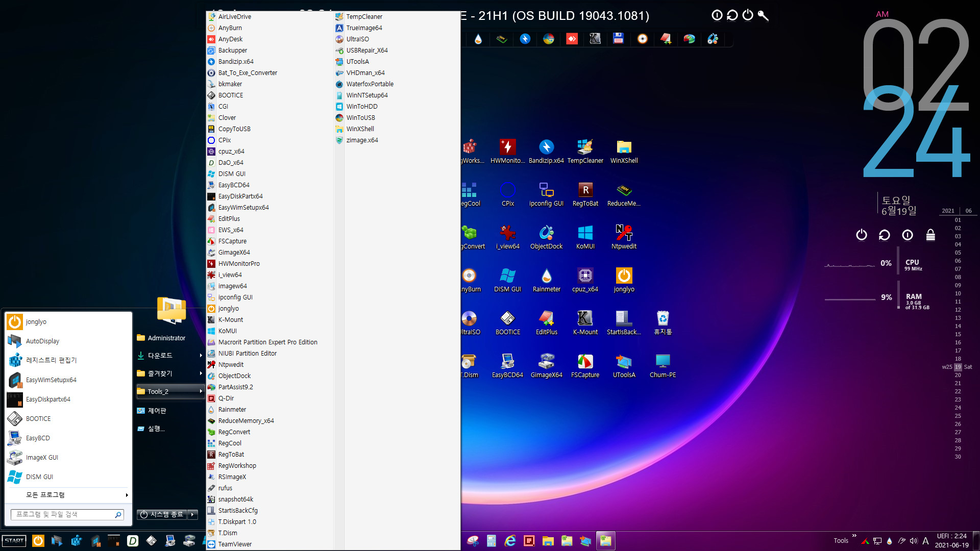Viewport: 980px width, 551px height.
Task: Launch RegToBat desktop shortcut
Action: (585, 194)
